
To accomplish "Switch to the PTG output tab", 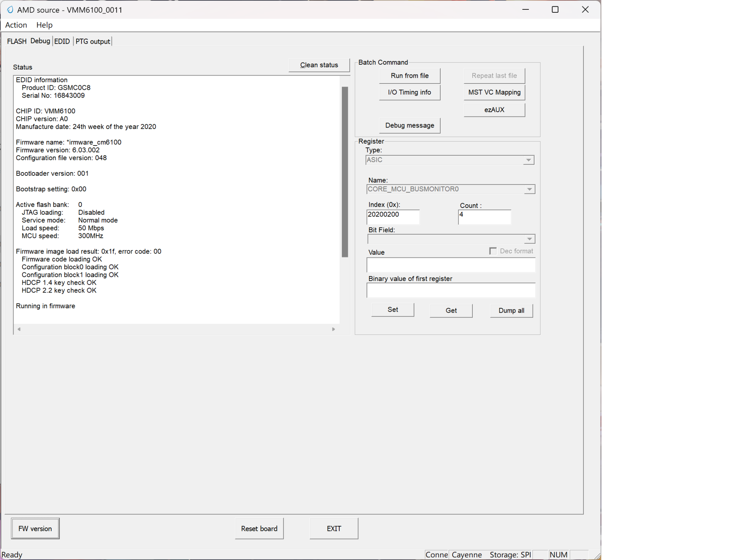I will click(x=93, y=42).
